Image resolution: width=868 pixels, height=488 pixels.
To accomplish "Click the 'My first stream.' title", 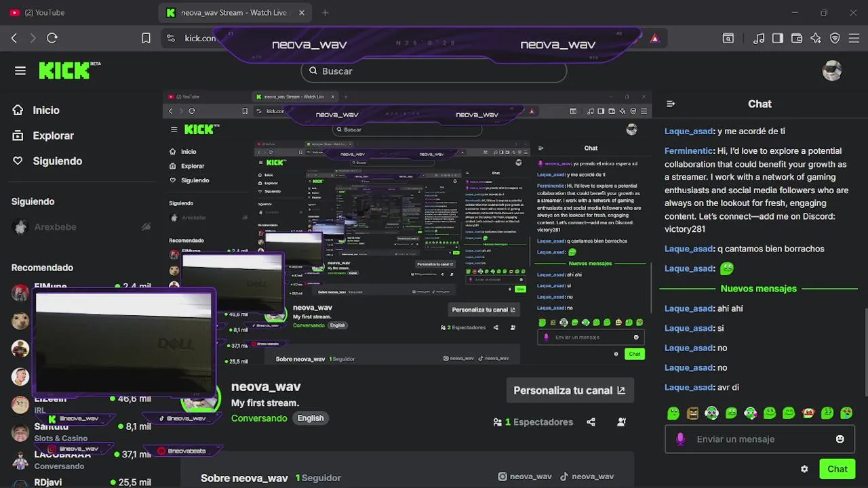I will pyautogui.click(x=265, y=403).
